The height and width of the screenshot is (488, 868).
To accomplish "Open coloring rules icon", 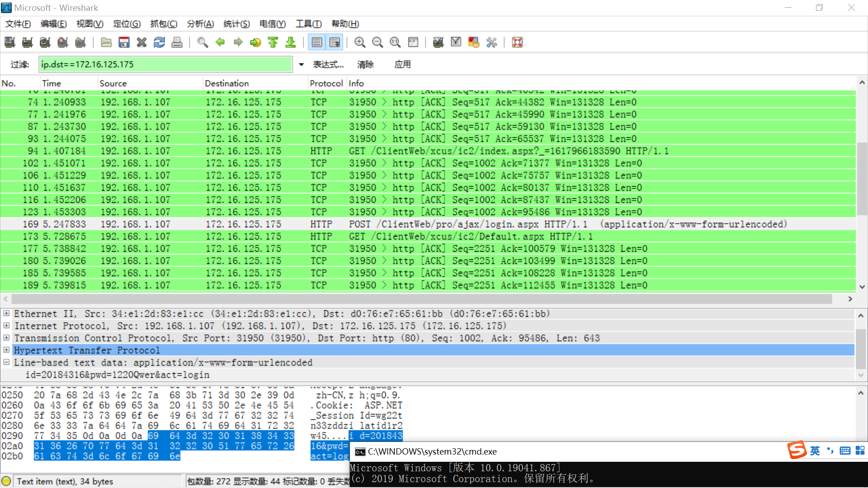I will tap(474, 42).
